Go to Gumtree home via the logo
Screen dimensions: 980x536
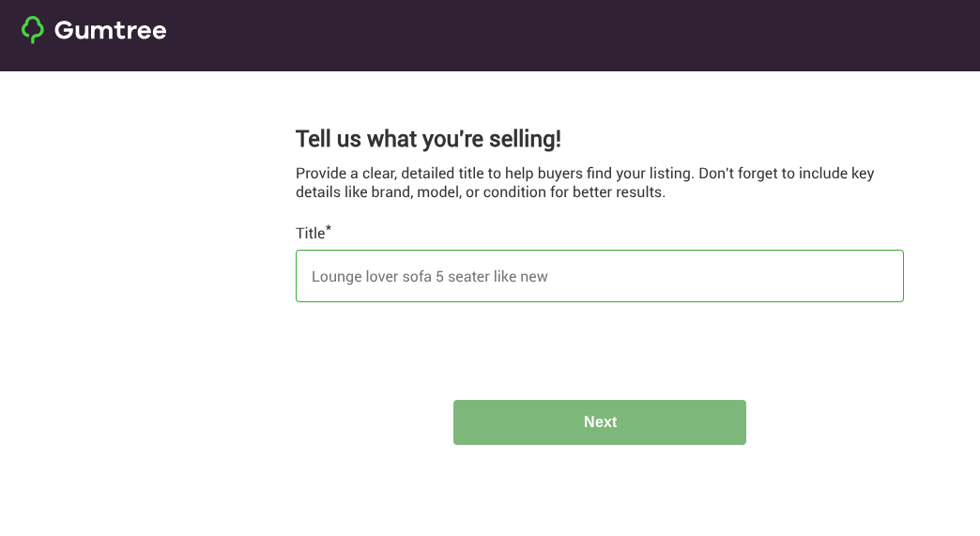click(x=94, y=30)
